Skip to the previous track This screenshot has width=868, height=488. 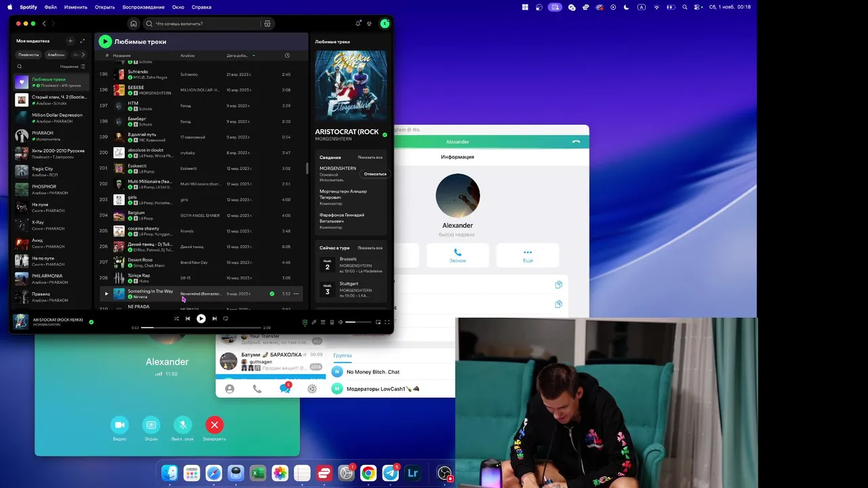click(x=188, y=319)
